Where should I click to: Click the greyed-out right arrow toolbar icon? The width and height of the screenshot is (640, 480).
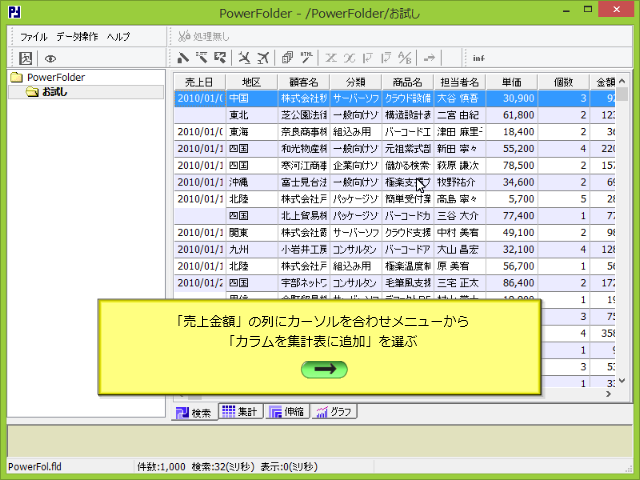[x=429, y=58]
